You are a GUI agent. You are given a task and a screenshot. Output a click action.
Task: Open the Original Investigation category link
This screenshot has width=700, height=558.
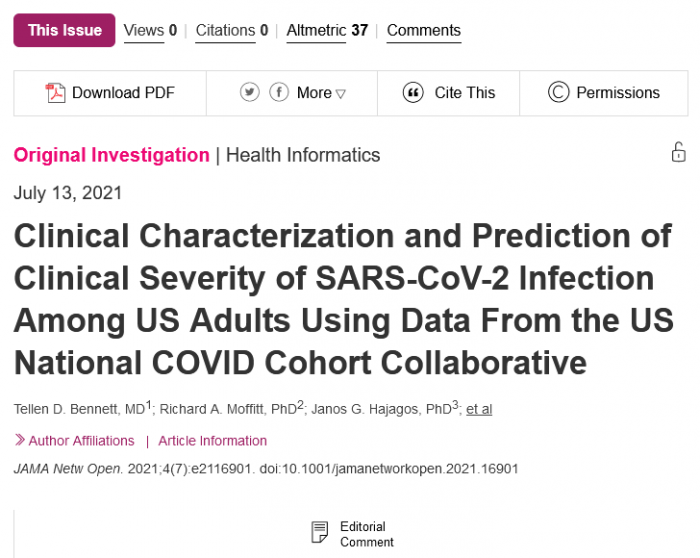tap(111, 155)
